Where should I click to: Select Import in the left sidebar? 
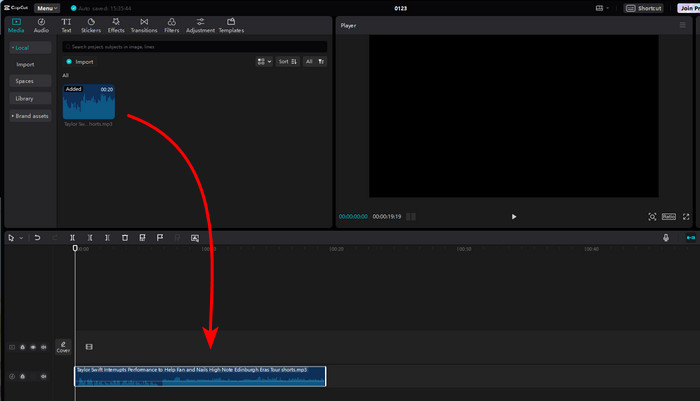click(x=25, y=64)
